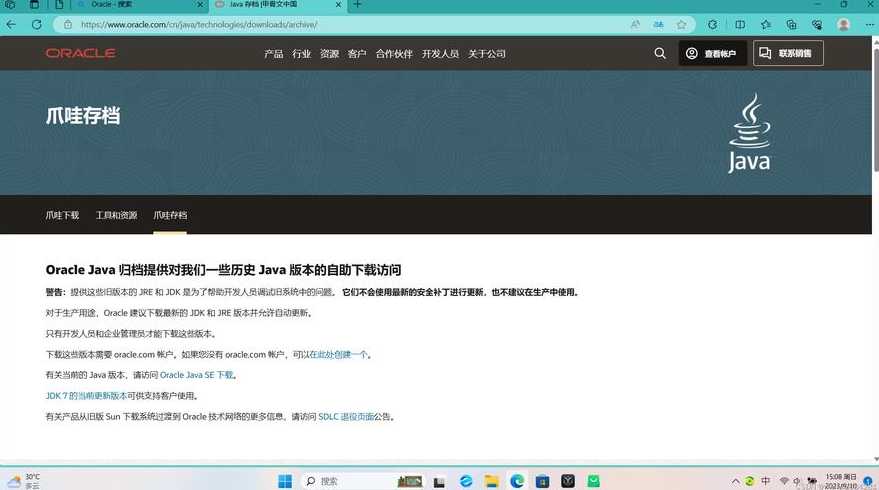Open the 合作伙伴 menu
879x490 pixels.
pyautogui.click(x=394, y=54)
